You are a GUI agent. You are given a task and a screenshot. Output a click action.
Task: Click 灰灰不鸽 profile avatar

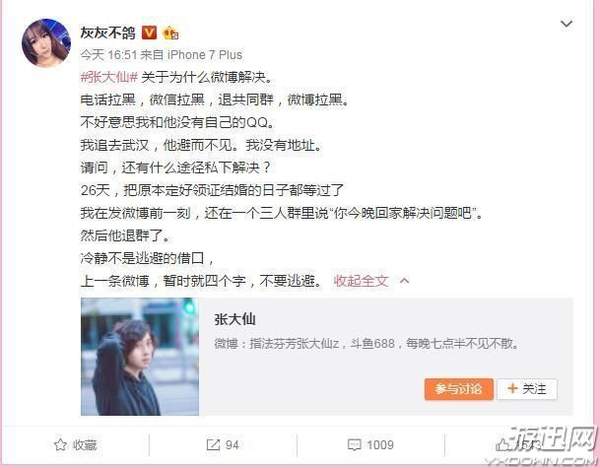point(46,42)
